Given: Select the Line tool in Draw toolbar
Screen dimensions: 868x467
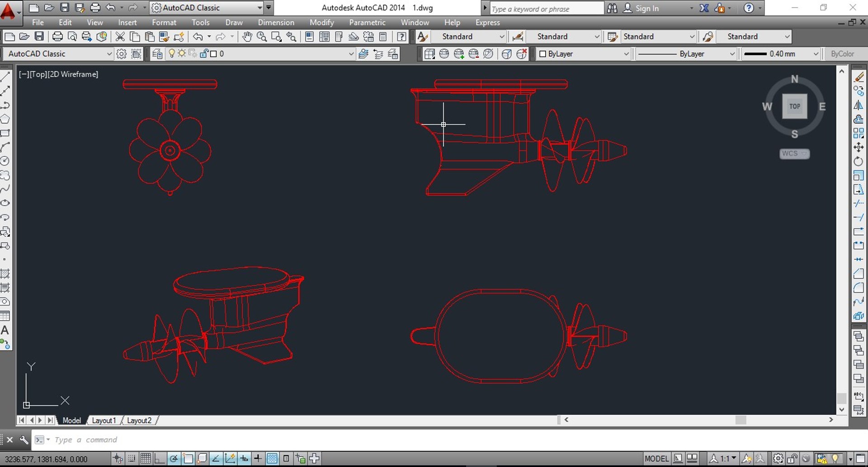Looking at the screenshot, I should click(5, 77).
